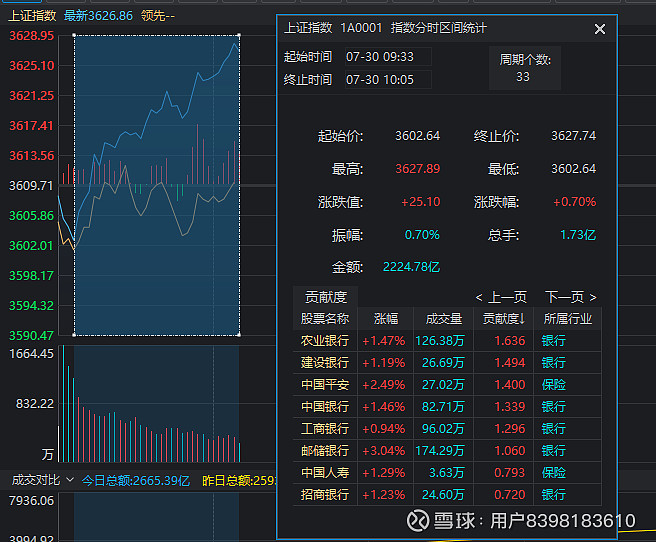Viewport: 656px width, 542px height.
Task: Click 中国人寿 contribution 0.793
Action: (510, 473)
